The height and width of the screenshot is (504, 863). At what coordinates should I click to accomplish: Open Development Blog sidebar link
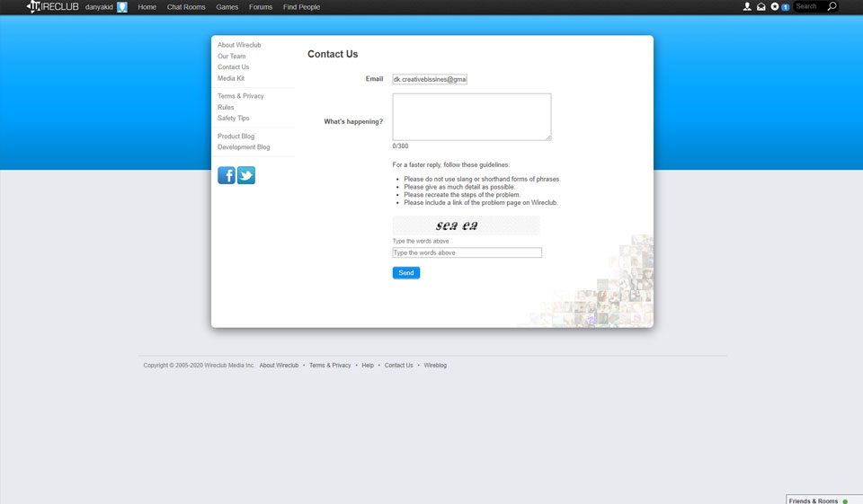244,147
